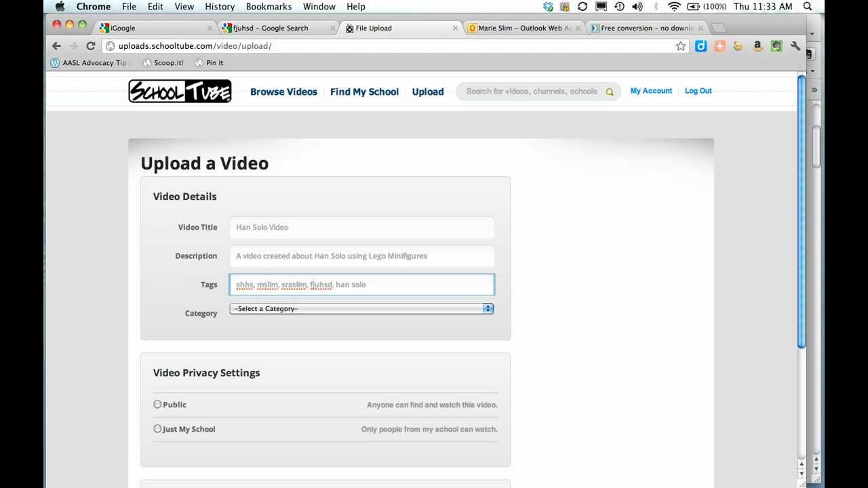This screenshot has width=868, height=488.
Task: Switch to the fjuhsd Google Search tab
Action: 278,28
